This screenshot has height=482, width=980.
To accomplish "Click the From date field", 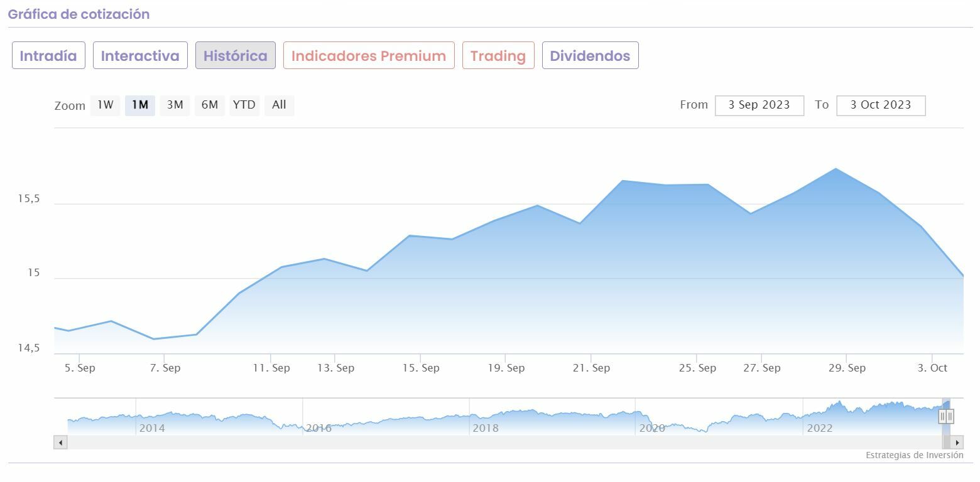I will point(759,105).
